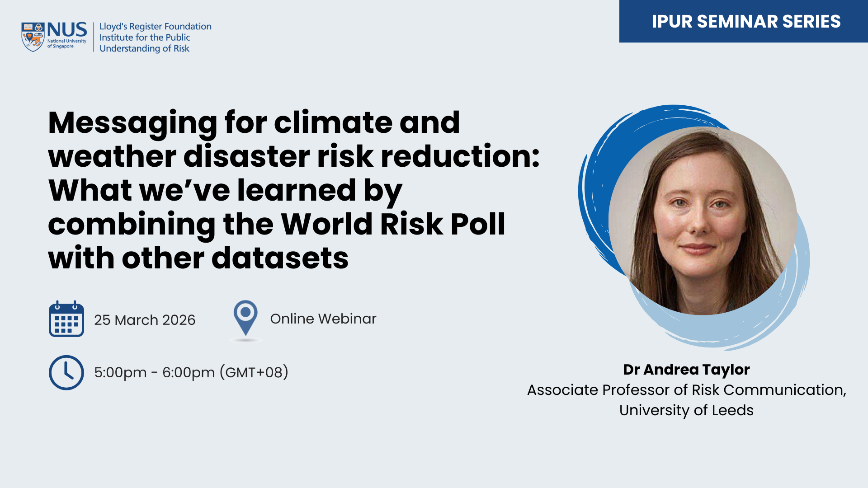868x488 pixels.
Task: Click the date 25 March 2026
Action: click(145, 320)
